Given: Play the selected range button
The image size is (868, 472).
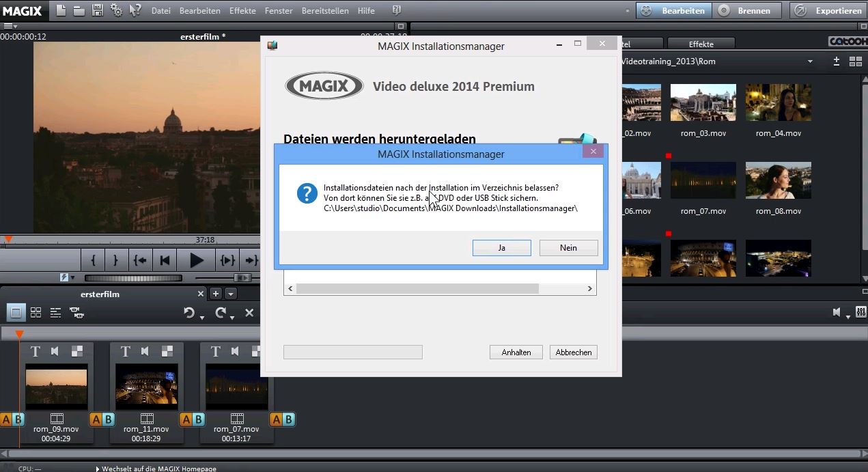Looking at the screenshot, I should coord(227,260).
